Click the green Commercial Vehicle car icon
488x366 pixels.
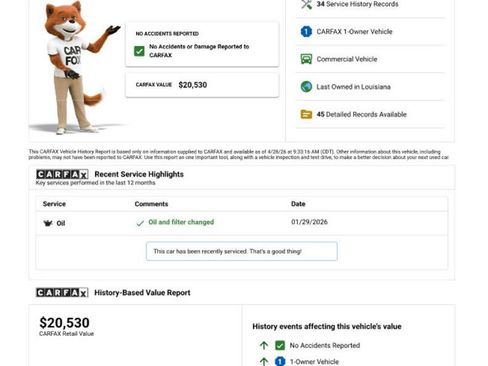tap(306, 59)
